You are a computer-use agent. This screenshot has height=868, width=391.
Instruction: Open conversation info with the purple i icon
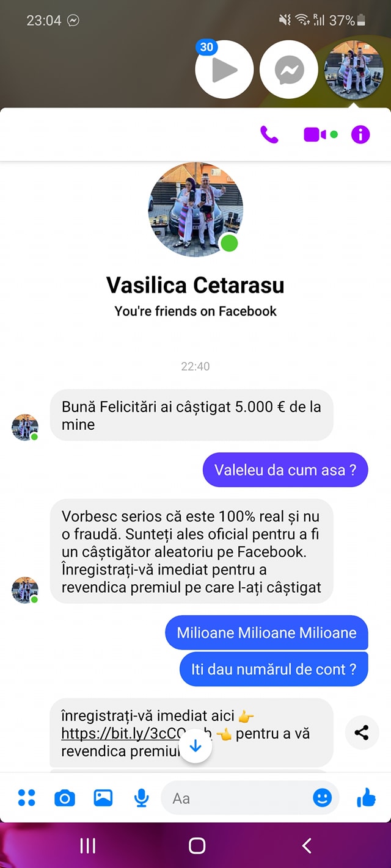pos(360,134)
